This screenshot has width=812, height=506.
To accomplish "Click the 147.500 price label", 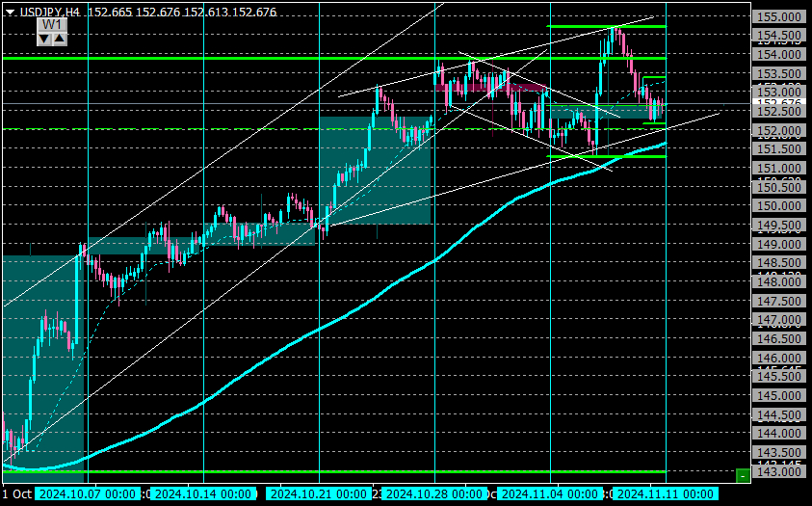I will [779, 302].
